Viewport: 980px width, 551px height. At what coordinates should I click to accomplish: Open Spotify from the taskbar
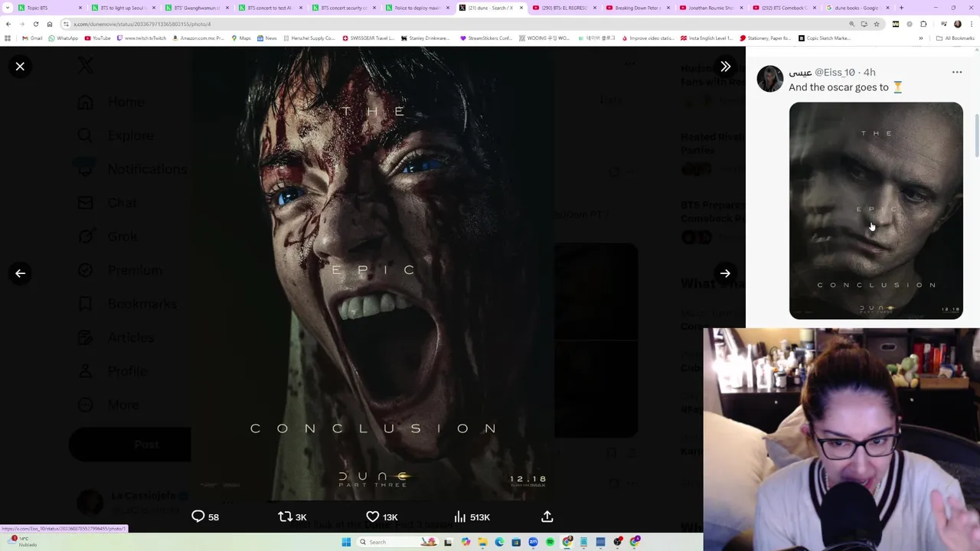point(550,542)
